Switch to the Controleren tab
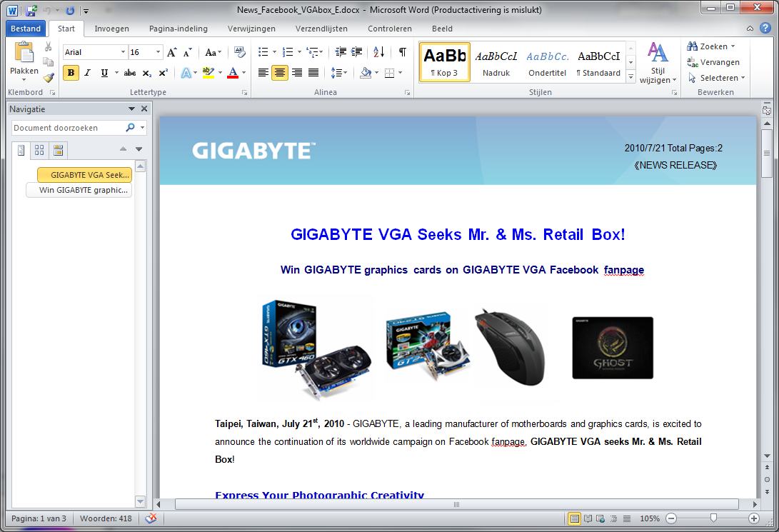Screen dimensions: 779x532 click(390, 29)
